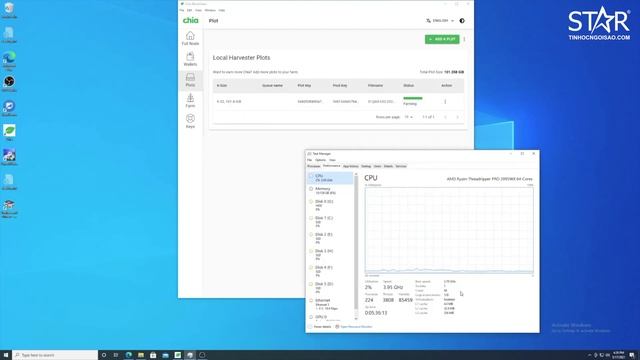Viewport: 640px width, 360px height.
Task: Switch to Users tab in Task Manager
Action: [x=378, y=167]
